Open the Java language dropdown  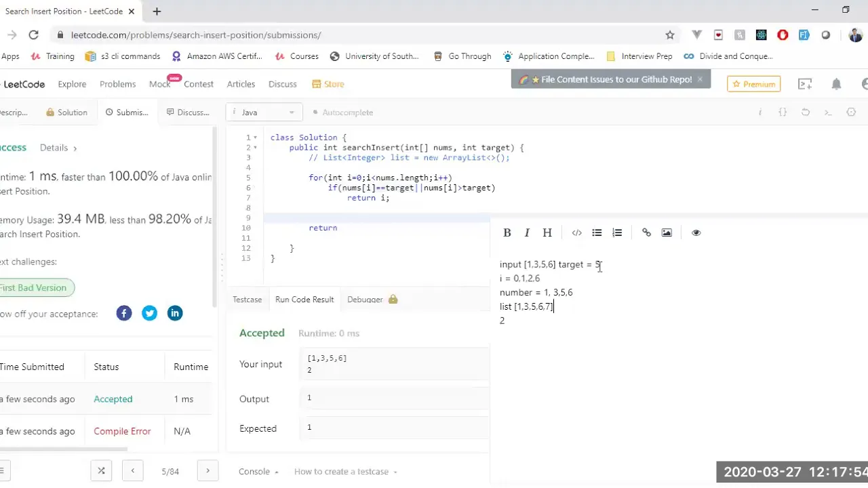click(x=264, y=113)
